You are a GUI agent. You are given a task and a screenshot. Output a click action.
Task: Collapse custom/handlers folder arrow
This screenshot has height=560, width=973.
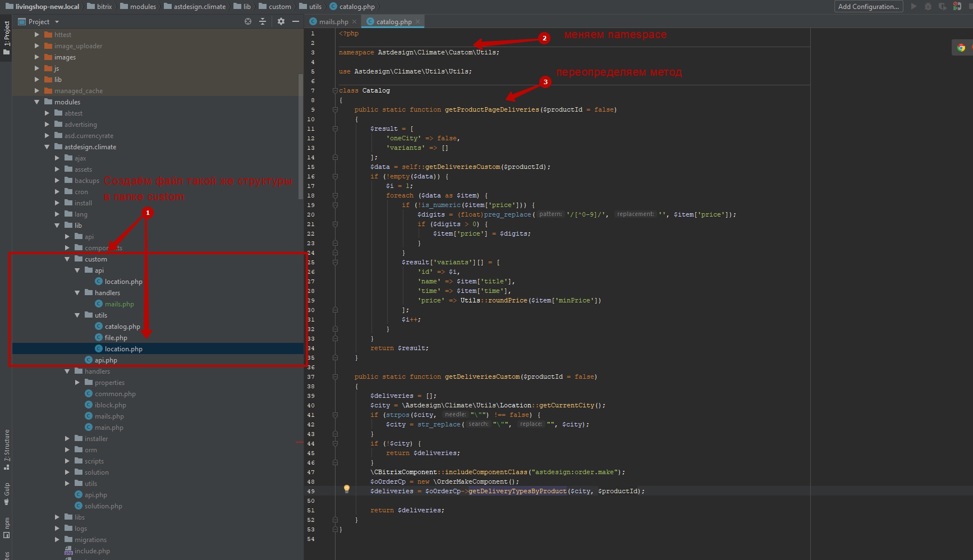77,293
